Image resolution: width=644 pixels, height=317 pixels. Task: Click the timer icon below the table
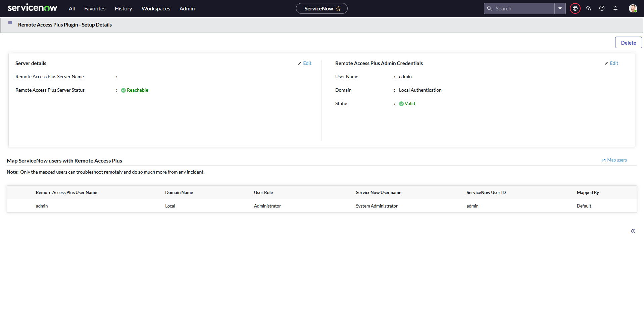click(633, 231)
